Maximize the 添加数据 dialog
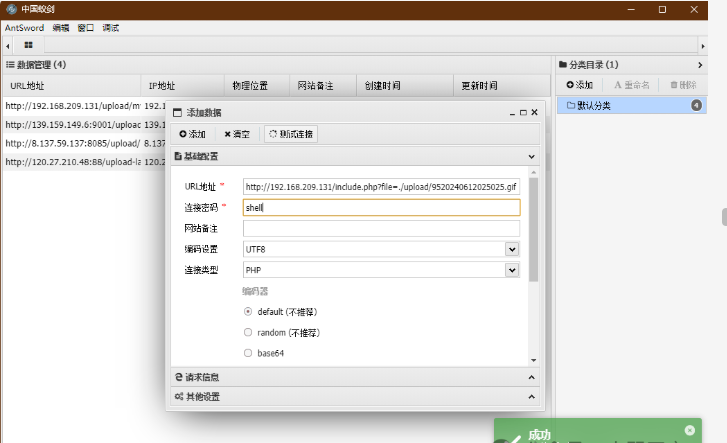 pyautogui.click(x=523, y=113)
